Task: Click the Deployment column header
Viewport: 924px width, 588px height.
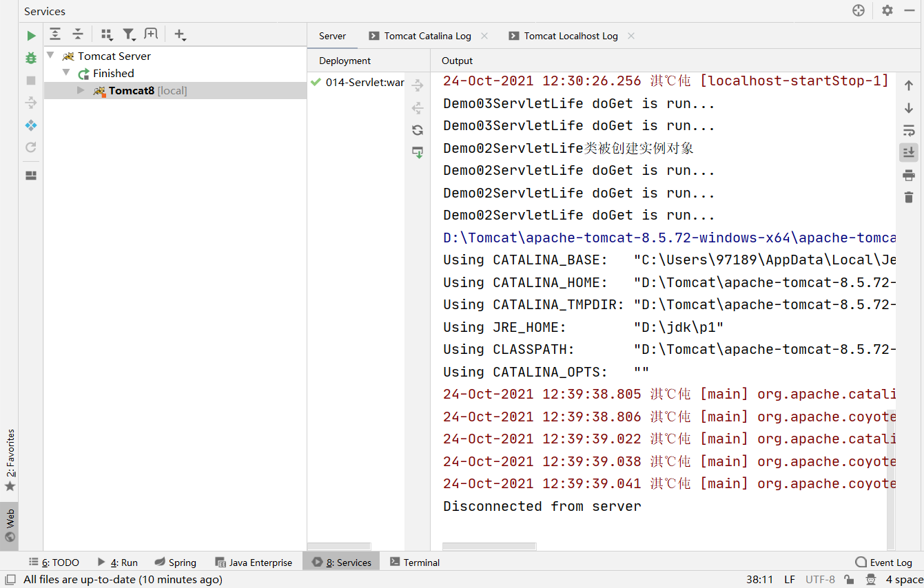Action: point(345,61)
